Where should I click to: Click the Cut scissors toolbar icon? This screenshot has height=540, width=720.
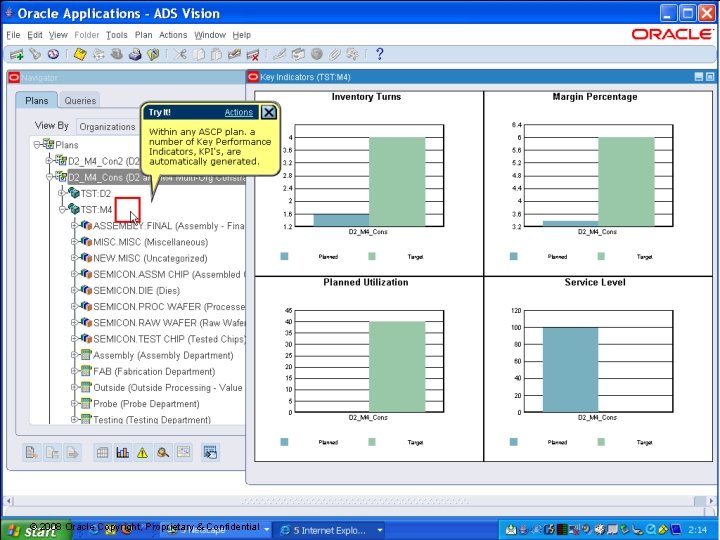click(180, 54)
